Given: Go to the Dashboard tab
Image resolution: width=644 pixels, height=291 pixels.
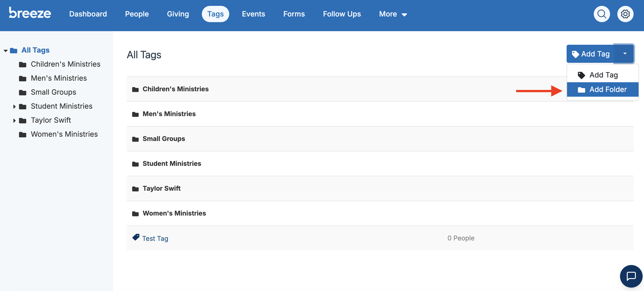Looking at the screenshot, I should 88,14.
